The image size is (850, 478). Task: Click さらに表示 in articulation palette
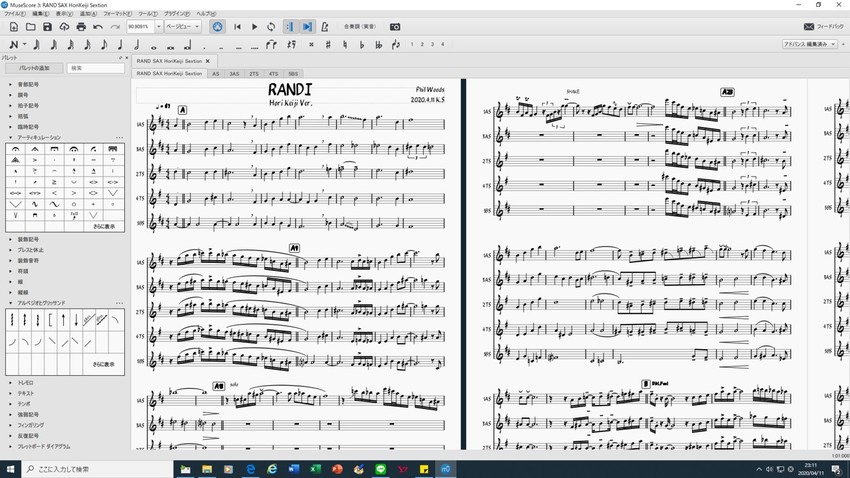click(104, 227)
